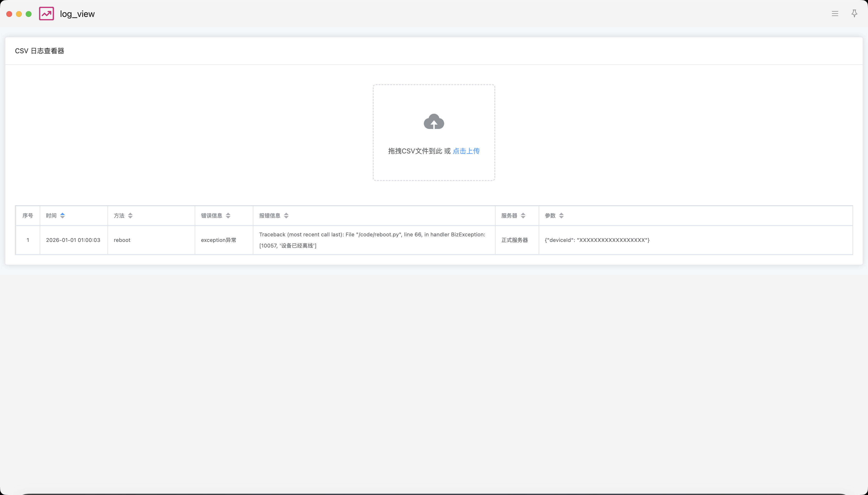Open the hamburger menu icon
The image size is (868, 495).
pos(835,14)
